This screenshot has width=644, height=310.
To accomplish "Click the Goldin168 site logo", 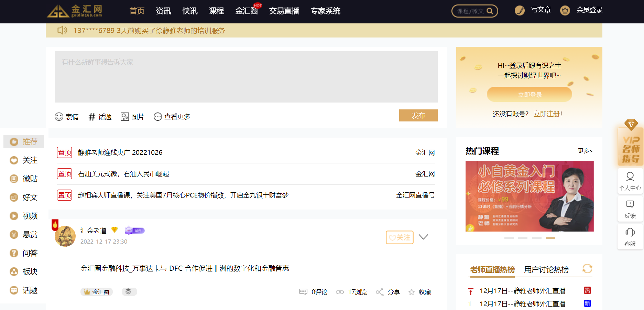I will click(x=75, y=11).
